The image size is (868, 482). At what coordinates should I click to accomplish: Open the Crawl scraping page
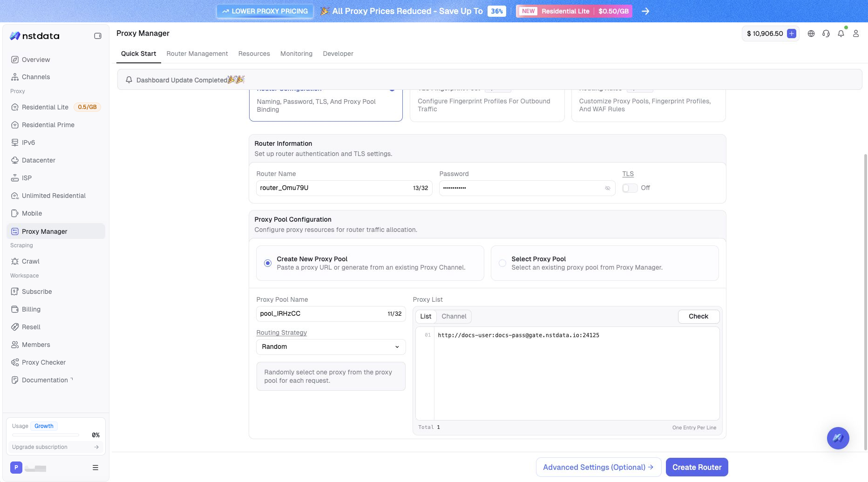[x=56, y=261]
